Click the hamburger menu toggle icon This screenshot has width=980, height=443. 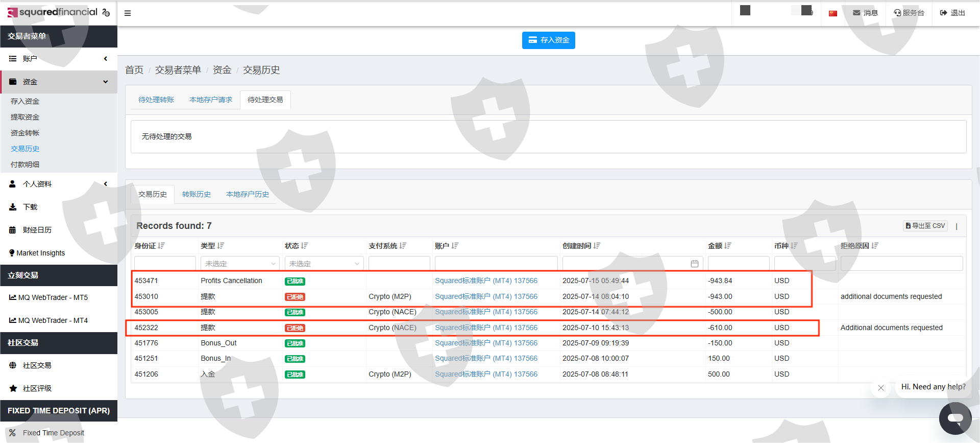pos(128,13)
